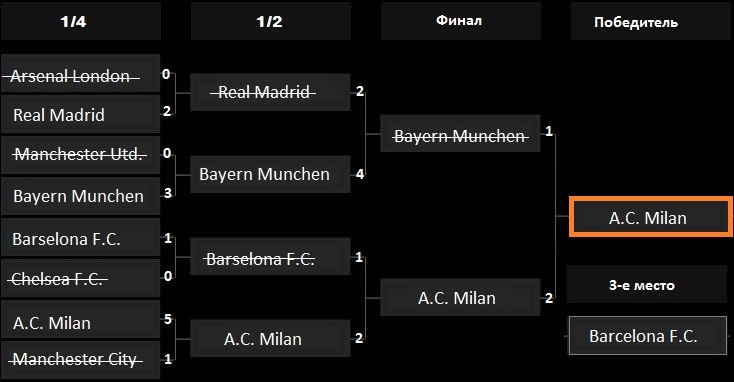Select the 1/2 round header
This screenshot has width=734, height=382.
pos(271,22)
